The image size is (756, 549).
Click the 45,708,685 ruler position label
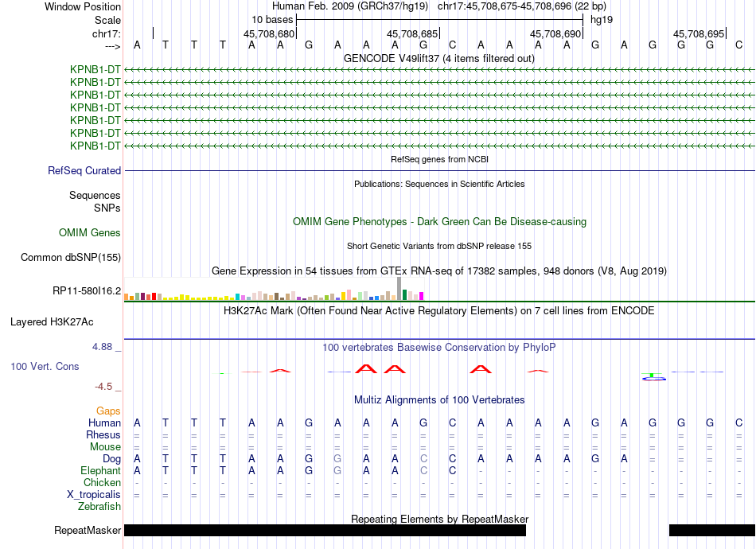point(412,33)
